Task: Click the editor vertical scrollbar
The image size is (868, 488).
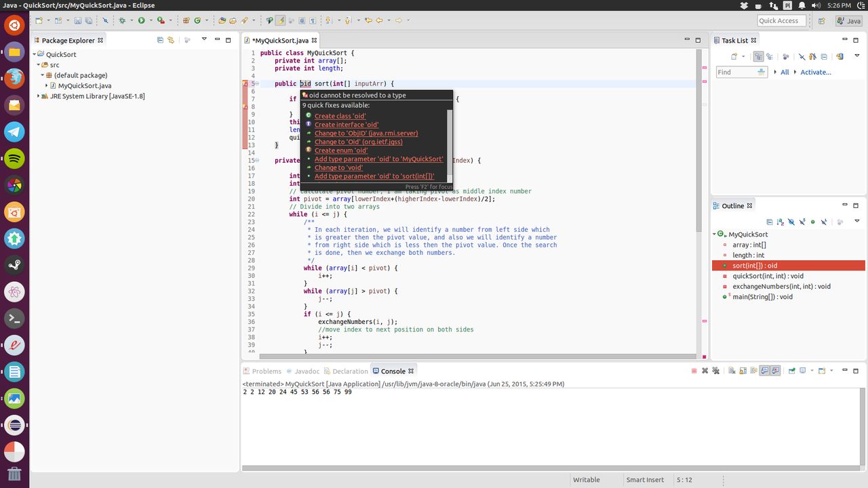Action: pyautogui.click(x=699, y=201)
